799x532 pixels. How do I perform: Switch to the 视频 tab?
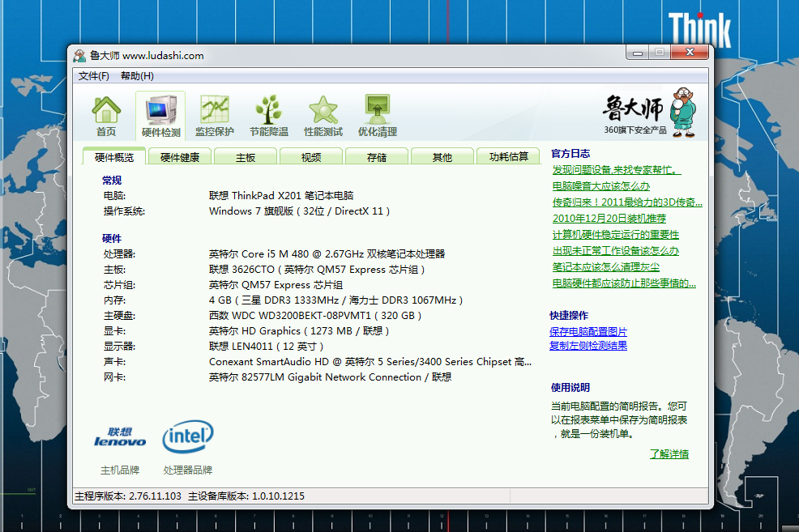click(311, 157)
